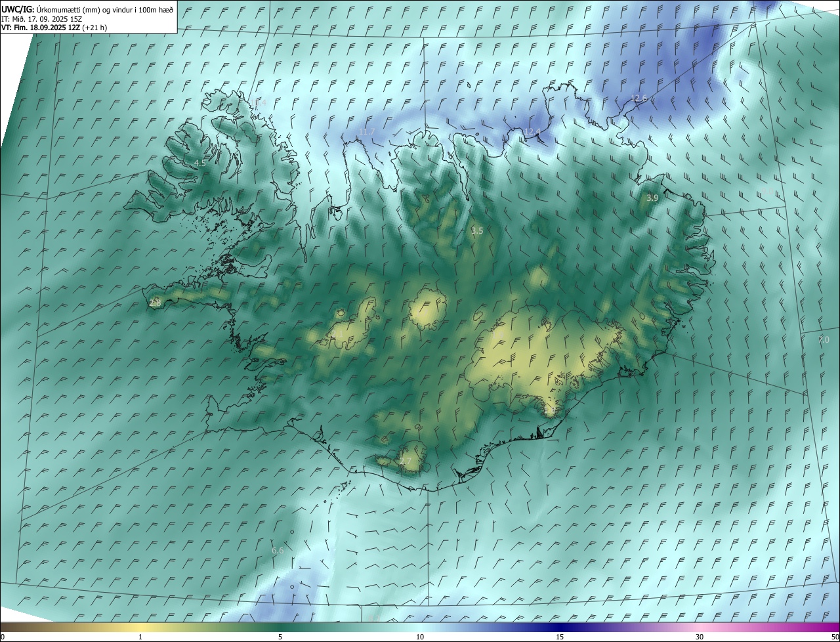Click the valid time 'VT: Fim. 18.09.2025 12Z (+21 h)'
The height and width of the screenshot is (642, 840).
click(x=54, y=28)
